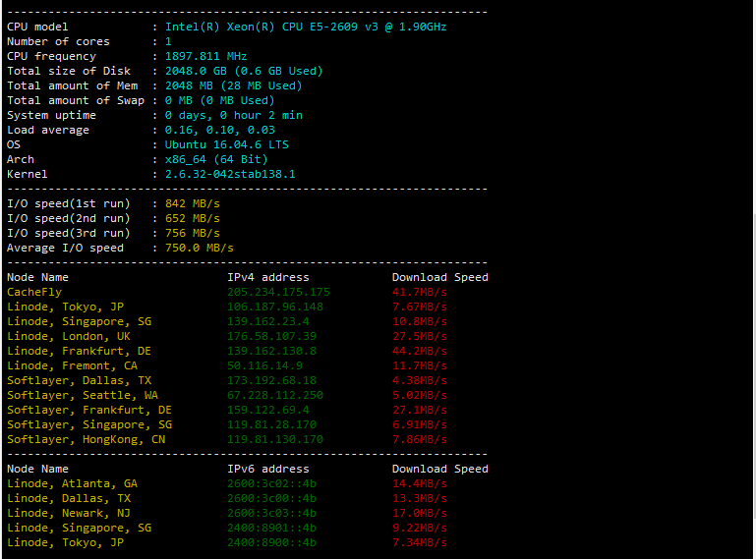Click the first run I/O speed 842 MB/s
Image resolution: width=756 pixels, height=559 pixels.
[193, 203]
